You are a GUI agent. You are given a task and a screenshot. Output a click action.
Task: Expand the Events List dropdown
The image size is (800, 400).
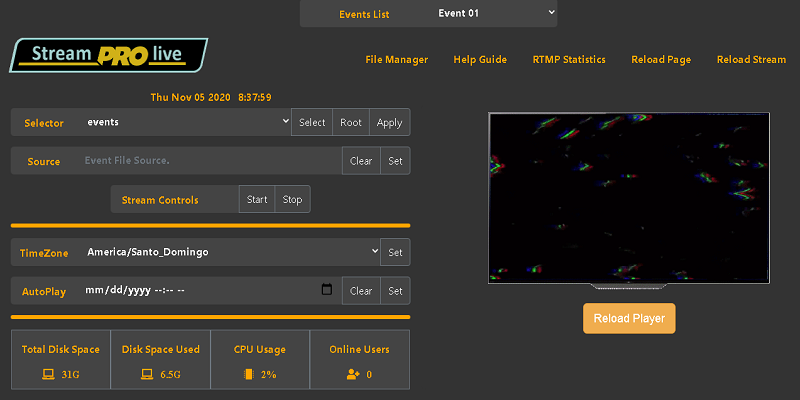point(496,13)
